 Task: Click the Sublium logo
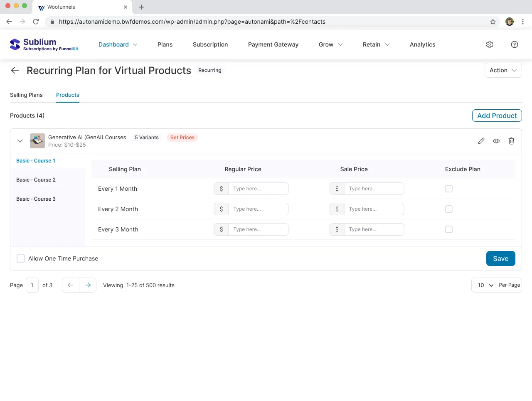pos(44,44)
